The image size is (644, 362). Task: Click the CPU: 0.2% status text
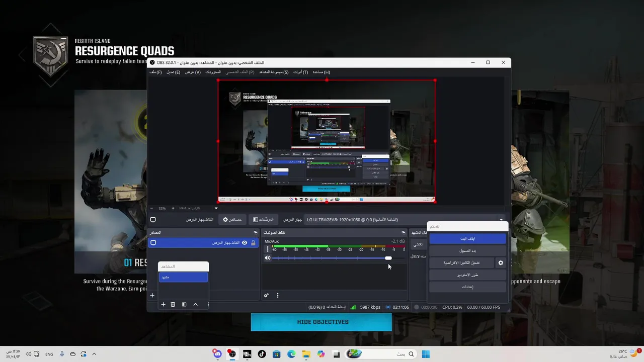[x=452, y=307]
